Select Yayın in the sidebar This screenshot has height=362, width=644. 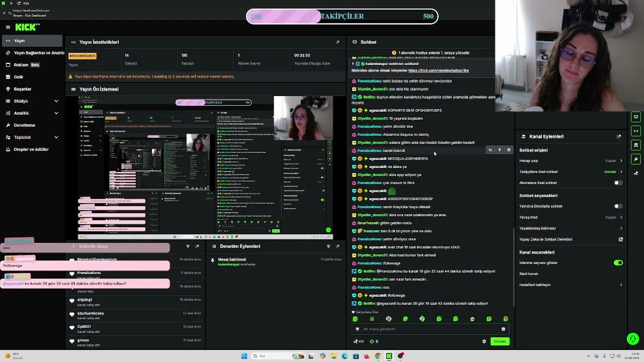pyautogui.click(x=32, y=41)
